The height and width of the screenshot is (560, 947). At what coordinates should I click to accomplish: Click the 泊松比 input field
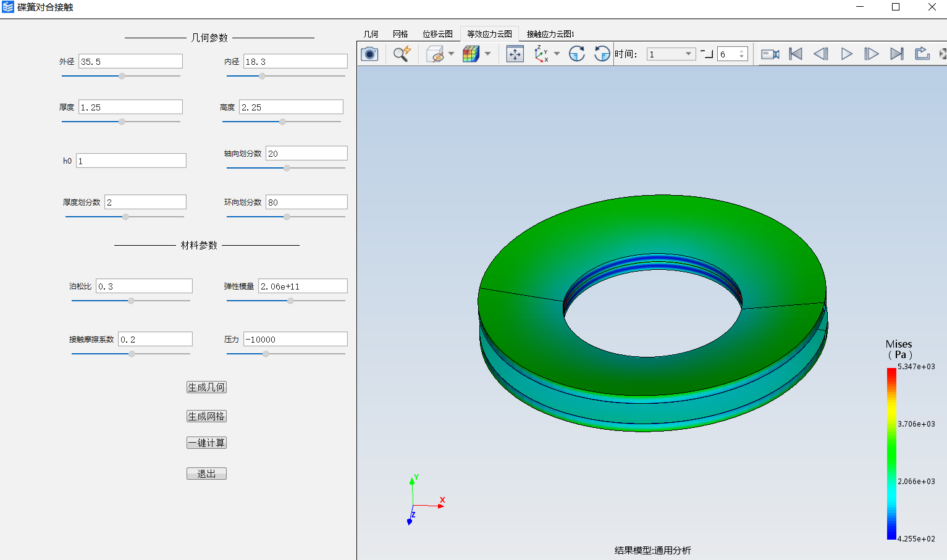point(144,286)
